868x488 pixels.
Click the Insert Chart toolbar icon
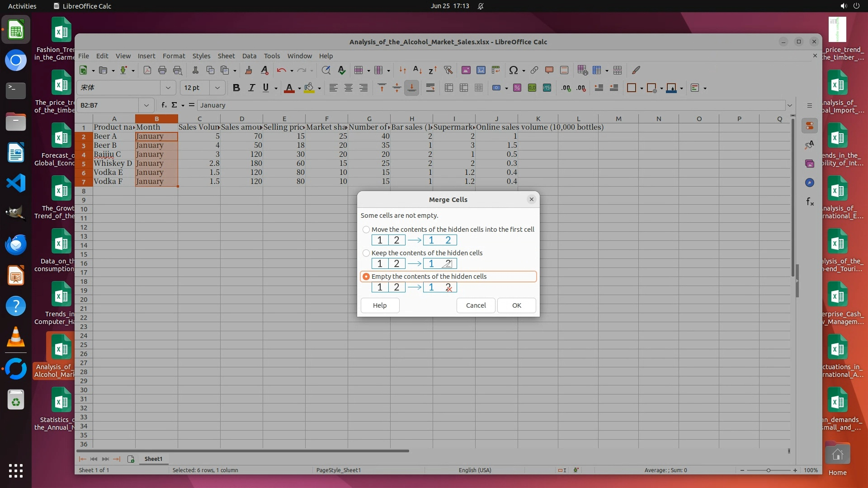point(481,70)
